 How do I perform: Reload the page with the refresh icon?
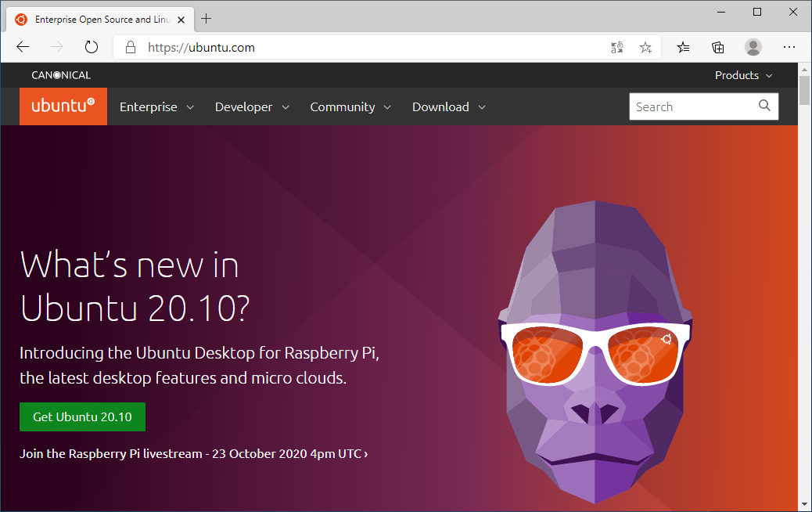point(92,47)
